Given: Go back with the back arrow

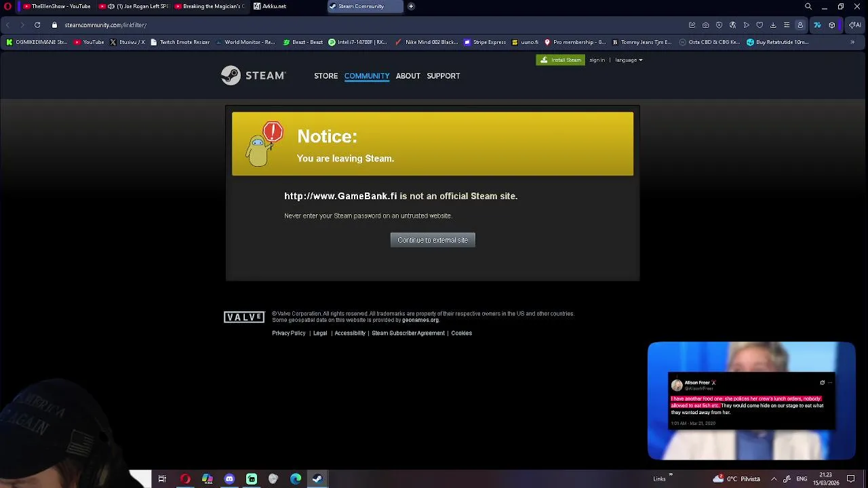Looking at the screenshot, I should [7, 25].
